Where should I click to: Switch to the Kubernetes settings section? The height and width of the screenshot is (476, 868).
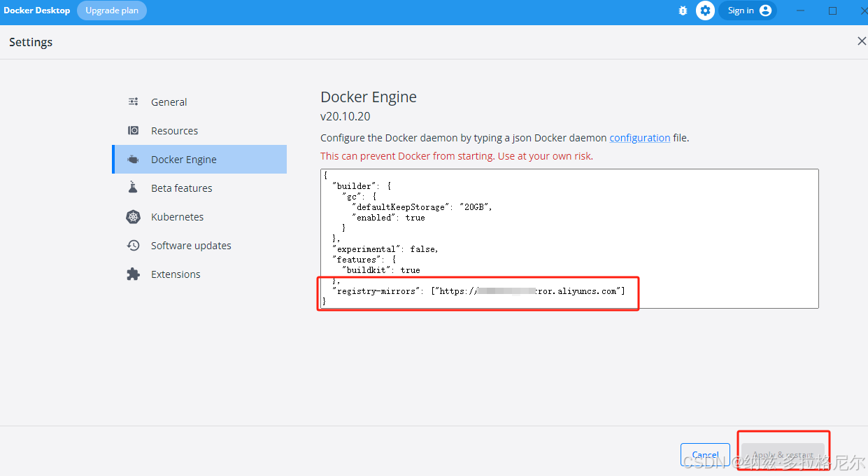(x=178, y=216)
